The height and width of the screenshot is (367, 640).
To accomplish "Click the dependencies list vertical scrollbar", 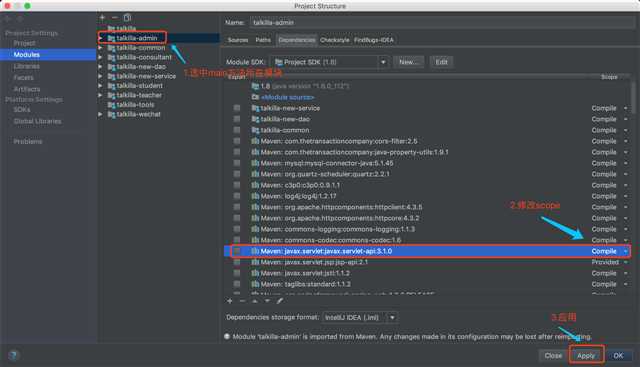I will [633, 98].
